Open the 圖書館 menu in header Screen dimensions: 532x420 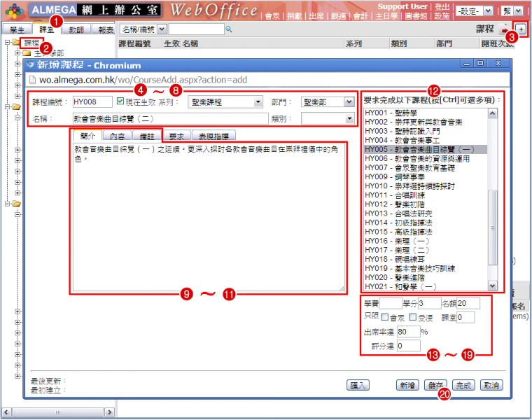pos(416,16)
